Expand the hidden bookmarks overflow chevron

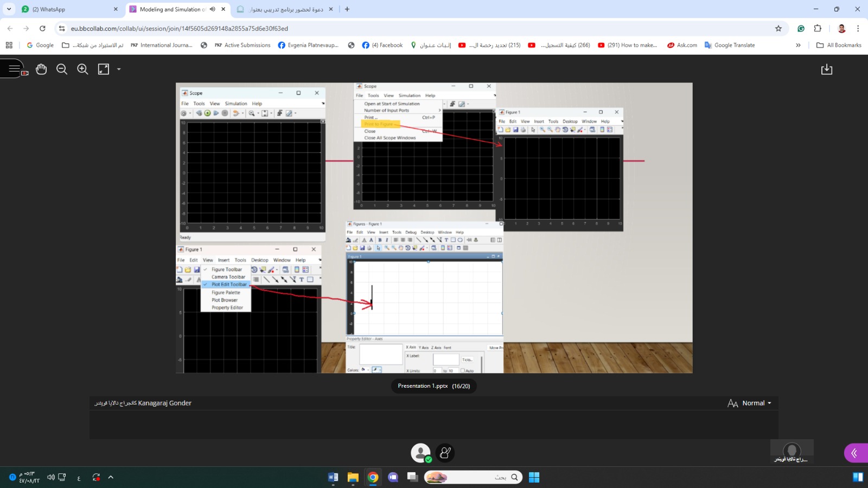(798, 46)
